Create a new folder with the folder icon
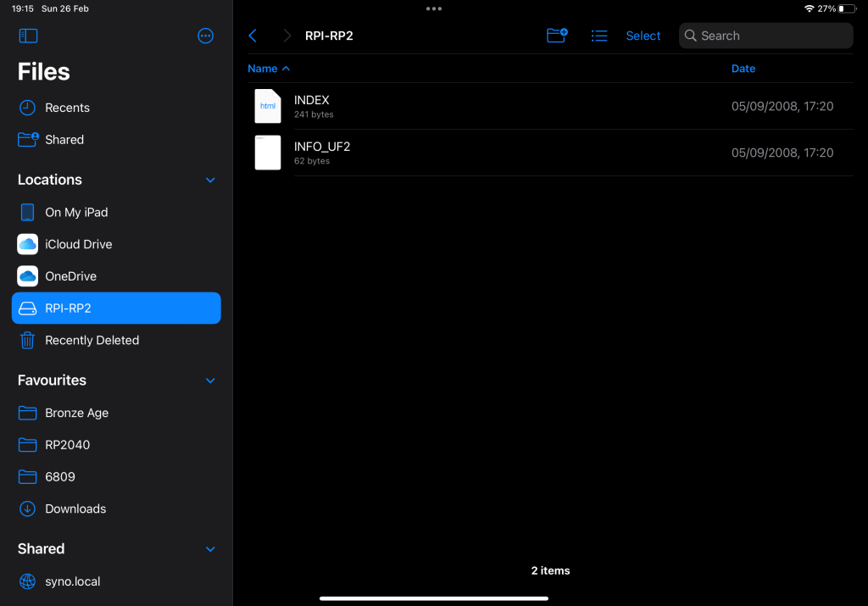868x606 pixels. point(557,36)
